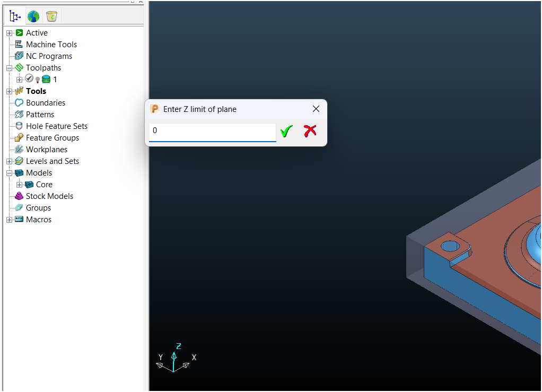This screenshot has height=392, width=542.
Task: Toggle toolpath 1 checkmark status icon
Action: coord(29,79)
